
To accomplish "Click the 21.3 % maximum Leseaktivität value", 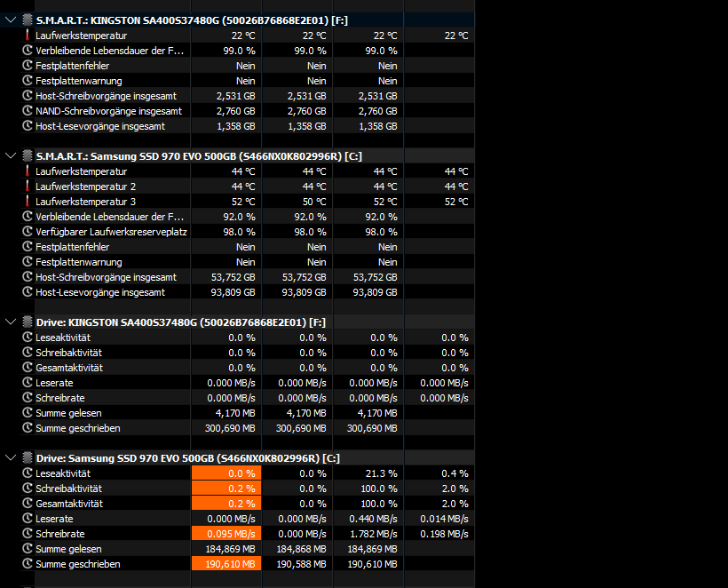I will pos(381,473).
